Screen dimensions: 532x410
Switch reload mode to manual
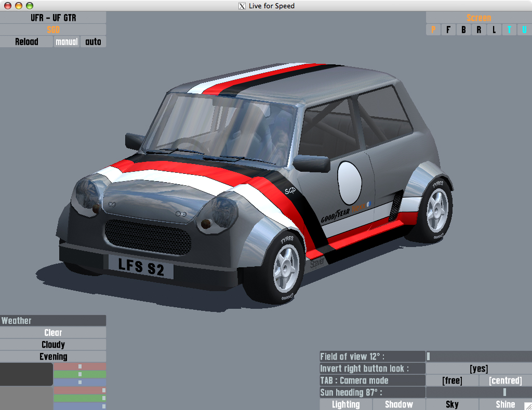[66, 42]
